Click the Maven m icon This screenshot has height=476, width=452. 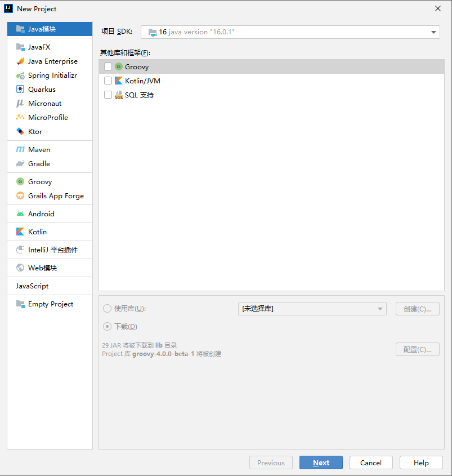[20, 149]
